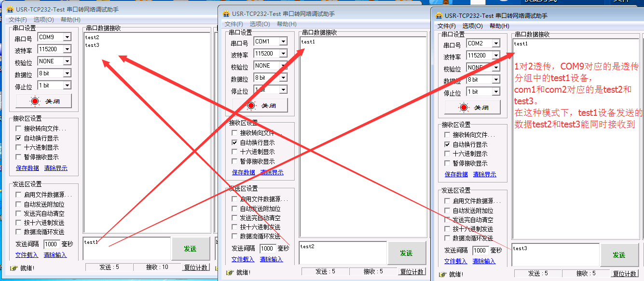Click the 文件载入 link in the COM1 window
This screenshot has width=644, height=281.
[x=243, y=259]
